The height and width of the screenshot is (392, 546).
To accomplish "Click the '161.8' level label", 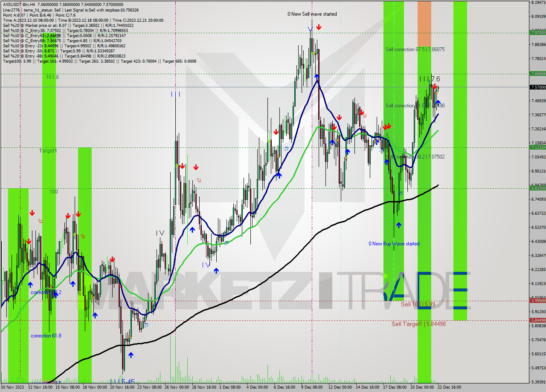I will tap(52, 77).
